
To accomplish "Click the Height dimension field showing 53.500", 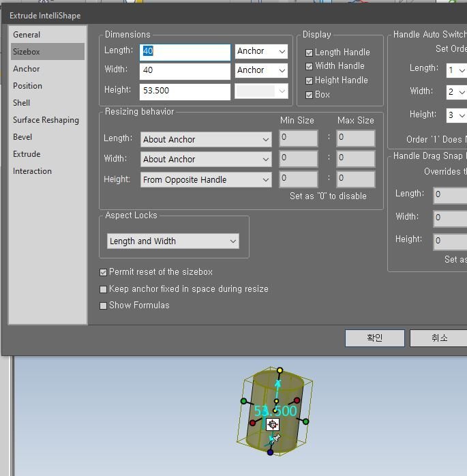I will click(x=185, y=91).
